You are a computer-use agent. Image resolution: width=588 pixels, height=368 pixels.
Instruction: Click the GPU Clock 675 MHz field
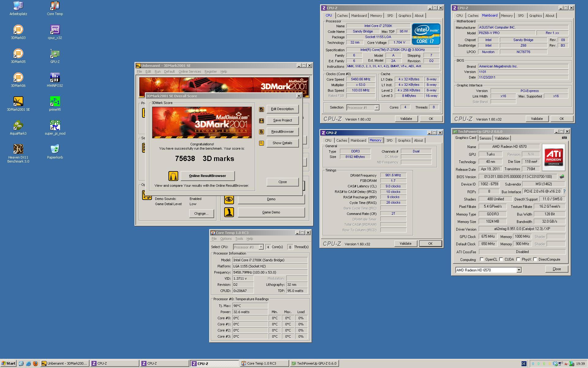click(488, 237)
